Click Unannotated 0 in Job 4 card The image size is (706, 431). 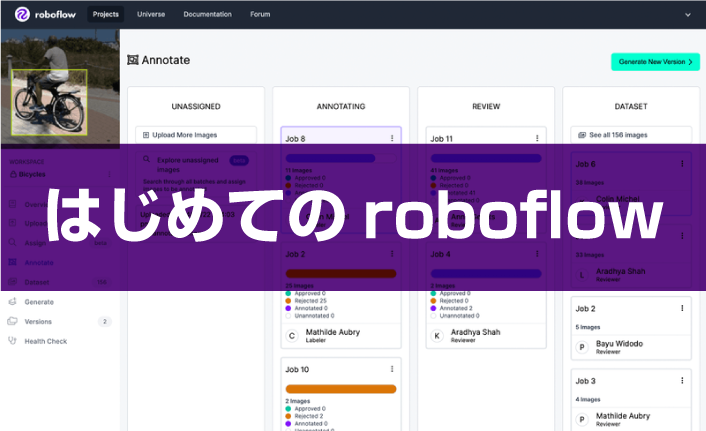click(x=459, y=316)
